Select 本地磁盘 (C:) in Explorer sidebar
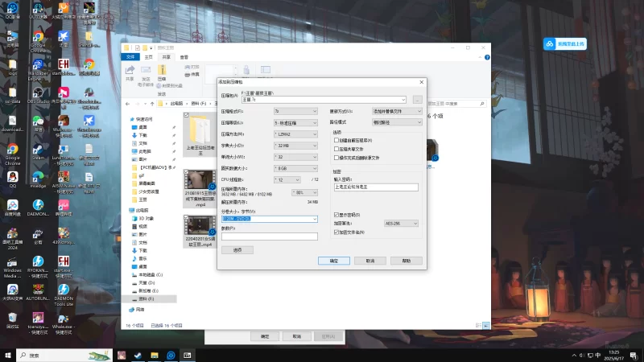Screen dimensions: 644x362 pos(150,274)
